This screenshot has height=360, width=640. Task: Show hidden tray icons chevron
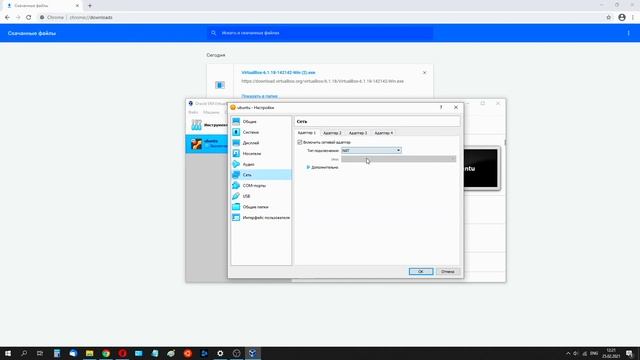568,353
